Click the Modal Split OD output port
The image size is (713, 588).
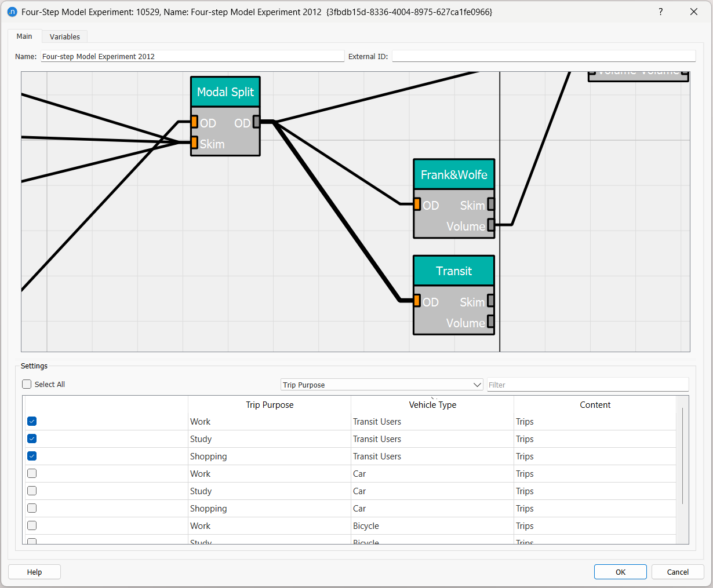(x=256, y=122)
